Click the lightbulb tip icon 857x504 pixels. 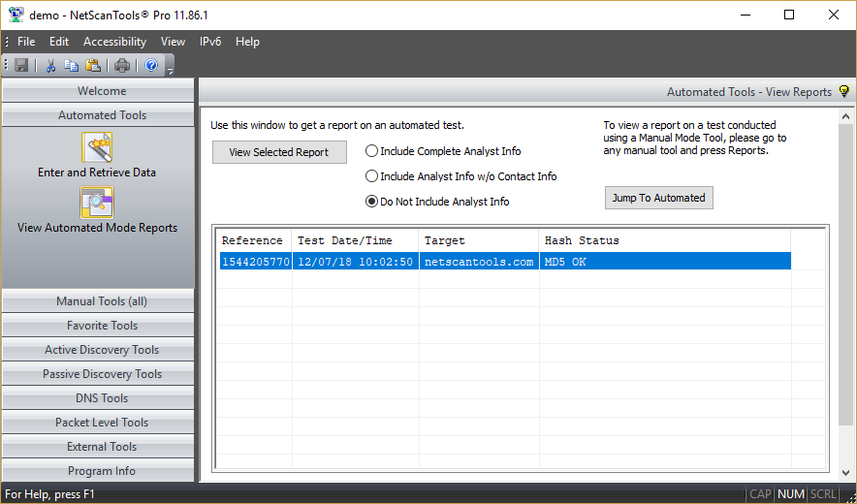pyautogui.click(x=844, y=91)
